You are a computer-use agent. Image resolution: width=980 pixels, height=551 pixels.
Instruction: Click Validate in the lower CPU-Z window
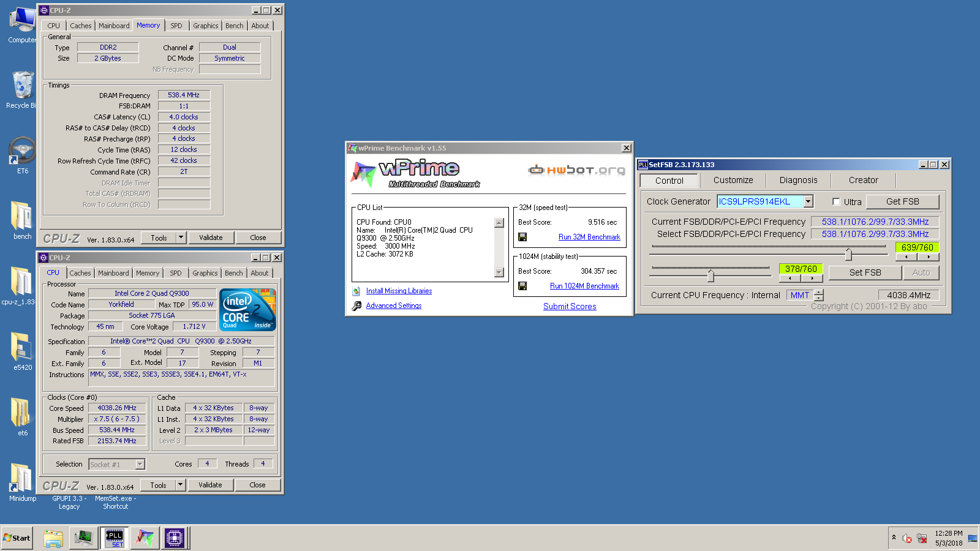point(210,485)
